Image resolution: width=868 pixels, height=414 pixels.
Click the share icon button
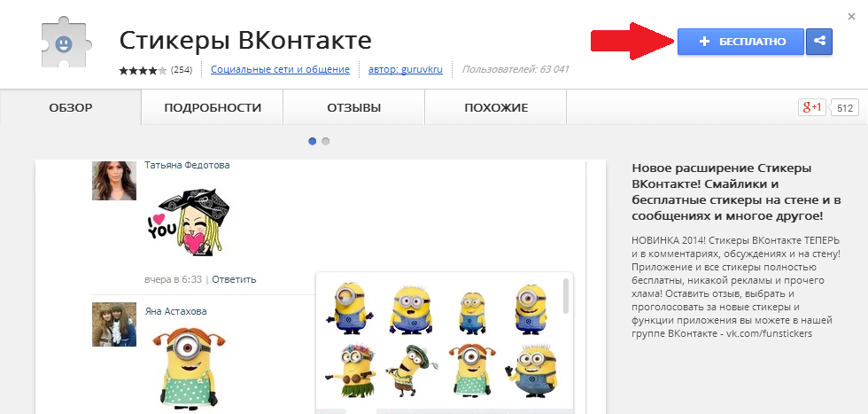coord(819,42)
